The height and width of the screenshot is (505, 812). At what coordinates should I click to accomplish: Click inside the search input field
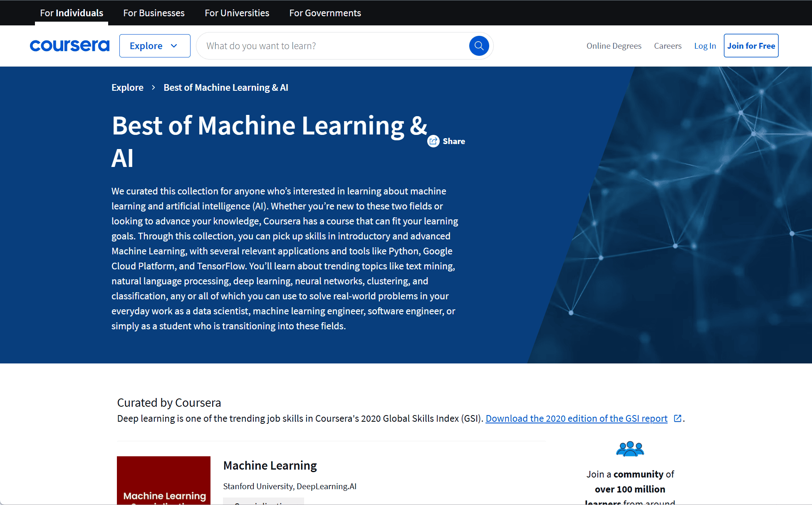coord(333,46)
